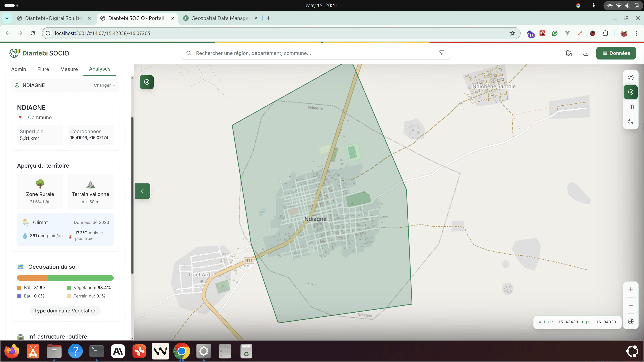Open the filter funnel in the search bar
The width and height of the screenshot is (644, 362).
442,53
